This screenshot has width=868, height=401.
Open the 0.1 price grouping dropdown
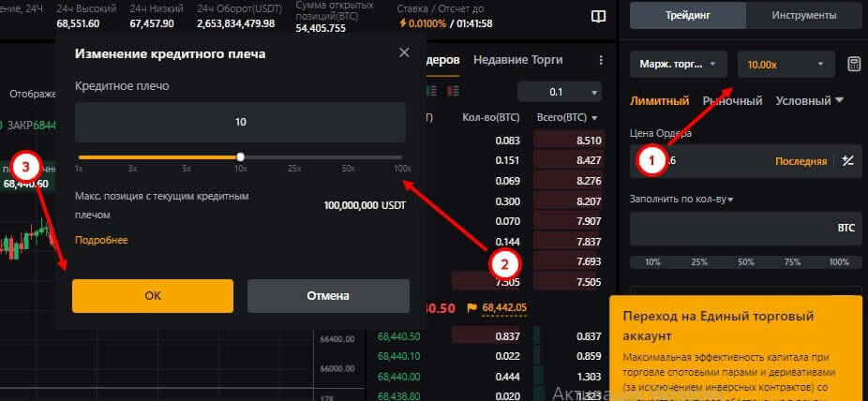[561, 92]
